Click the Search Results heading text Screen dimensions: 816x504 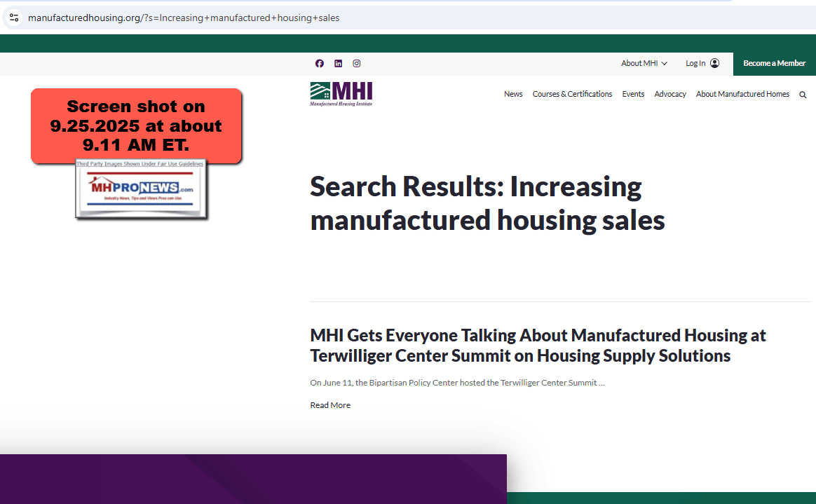pyautogui.click(x=487, y=203)
